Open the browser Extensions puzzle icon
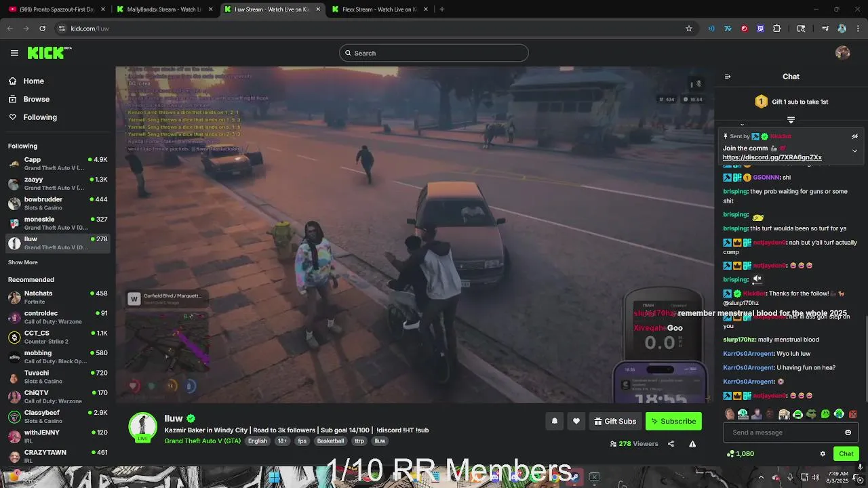This screenshot has height=488, width=868. click(777, 28)
